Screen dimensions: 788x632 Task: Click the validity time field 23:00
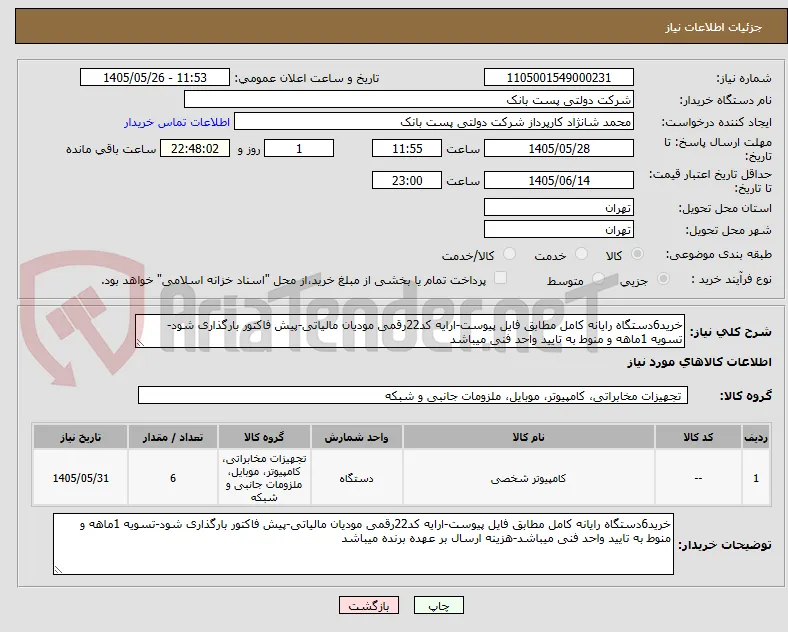[x=407, y=180]
